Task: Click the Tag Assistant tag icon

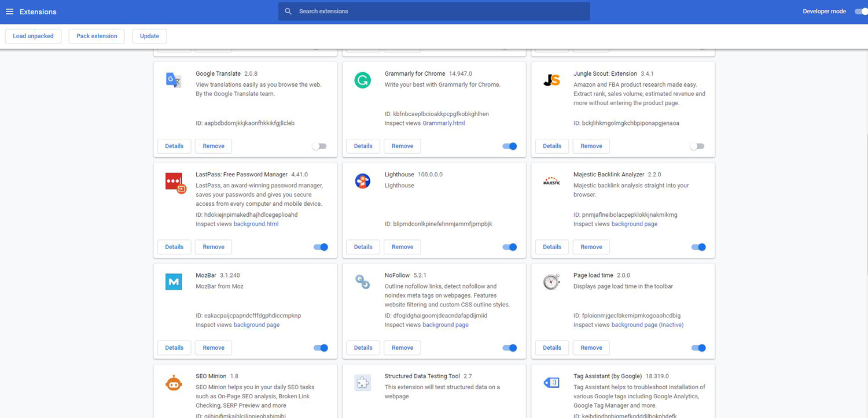Action: tap(551, 383)
